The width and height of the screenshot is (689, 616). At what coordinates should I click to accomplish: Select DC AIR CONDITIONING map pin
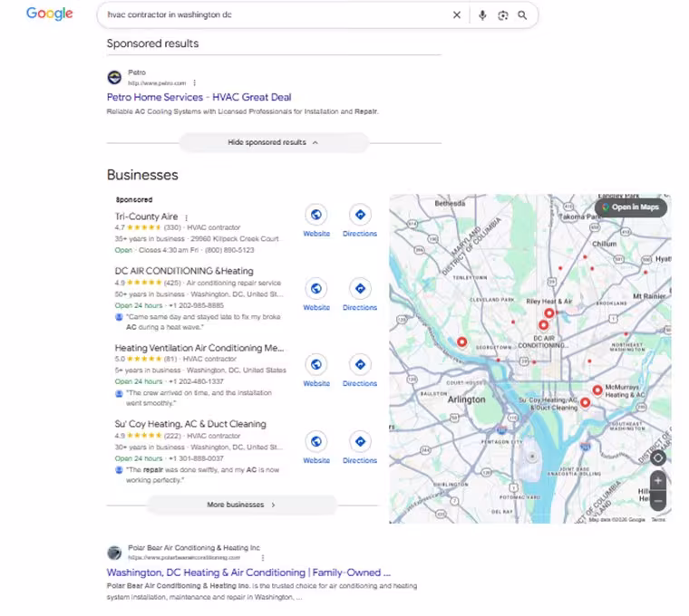(544, 325)
